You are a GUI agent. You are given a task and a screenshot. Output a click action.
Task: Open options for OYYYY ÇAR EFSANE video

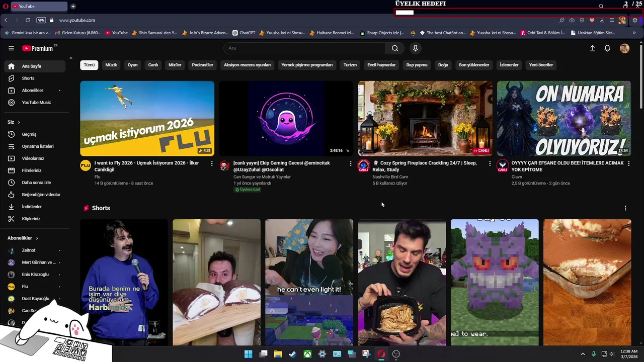click(628, 163)
